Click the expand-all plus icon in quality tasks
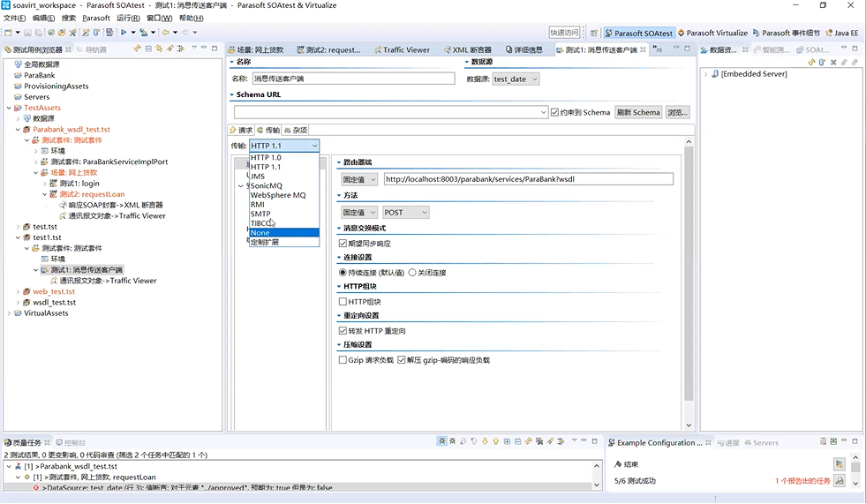Viewport: 866px width, 504px height. (507, 441)
